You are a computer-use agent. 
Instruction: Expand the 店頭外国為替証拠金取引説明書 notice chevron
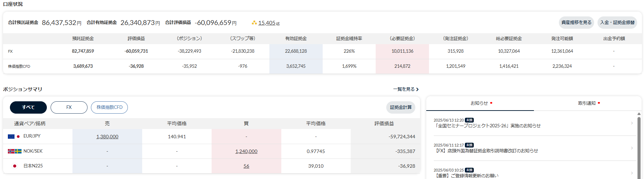coord(632,148)
